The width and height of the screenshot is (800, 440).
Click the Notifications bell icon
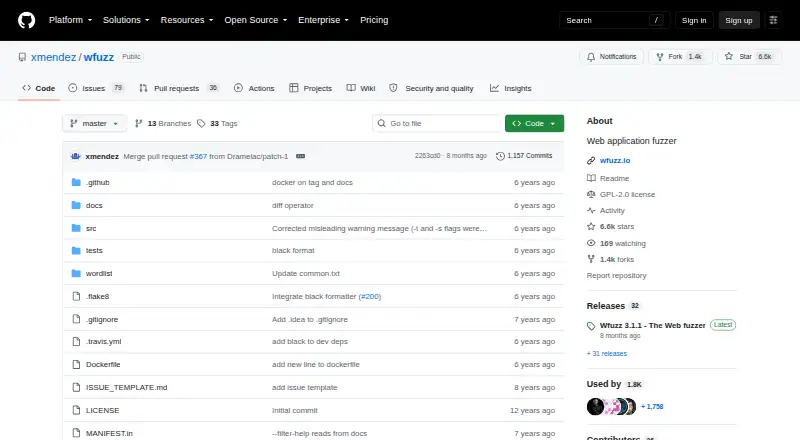pos(591,57)
